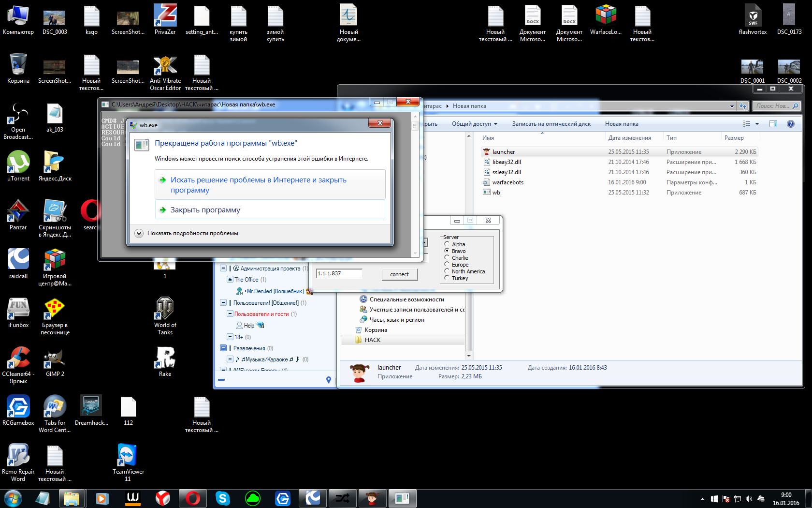This screenshot has height=508, width=812.
Task: Sort files by the Размер column
Action: click(739, 138)
